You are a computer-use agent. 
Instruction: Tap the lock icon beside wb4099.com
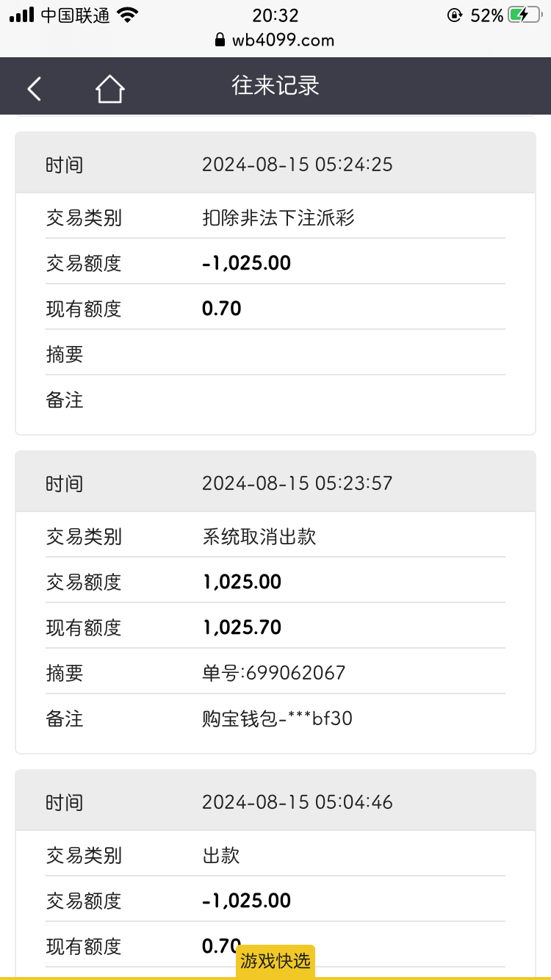tap(219, 40)
